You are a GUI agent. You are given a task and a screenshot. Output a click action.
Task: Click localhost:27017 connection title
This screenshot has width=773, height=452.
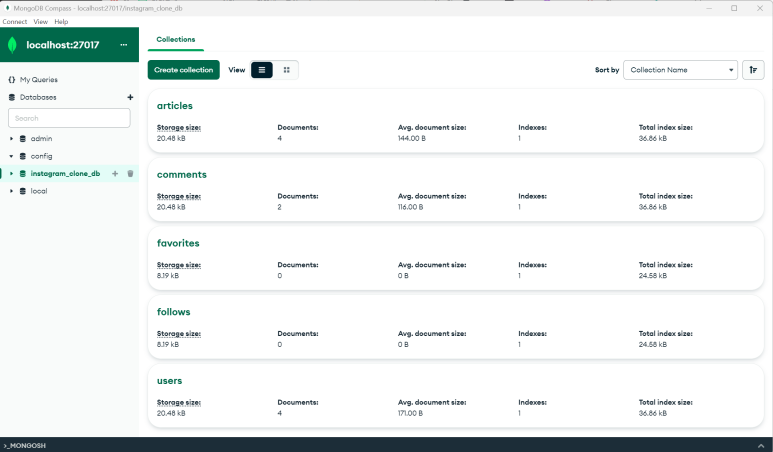click(63, 45)
